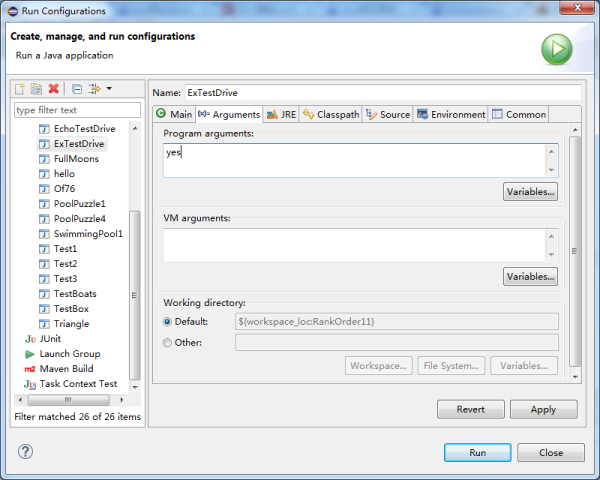Click Arguments panel vertical scrollbar thumb
Viewport: 600px width, 480px height.
(x=575, y=251)
